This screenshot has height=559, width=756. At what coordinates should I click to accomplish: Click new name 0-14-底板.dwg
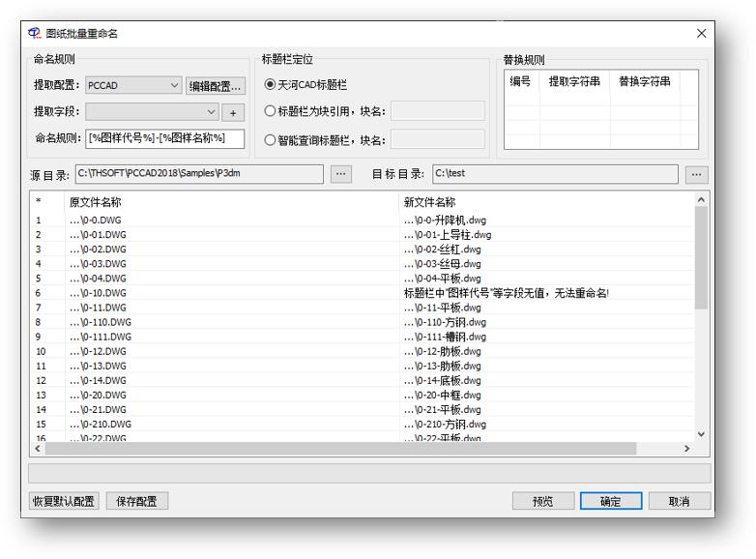443,380
